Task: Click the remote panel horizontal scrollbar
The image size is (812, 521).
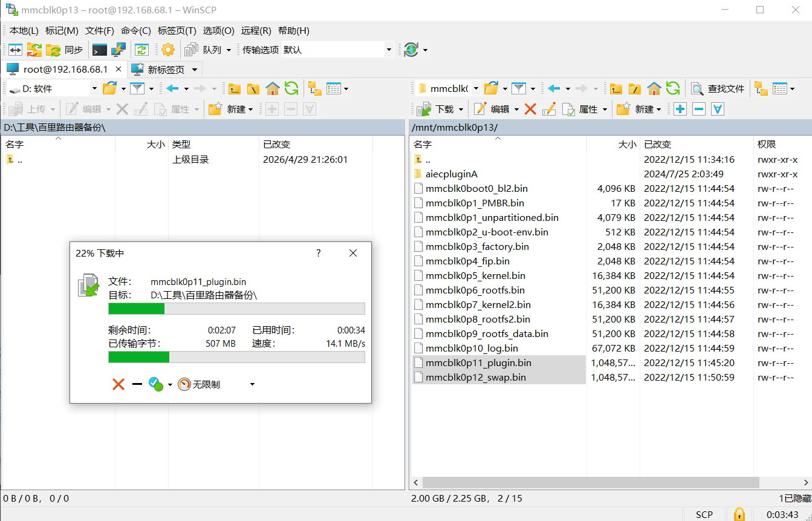Action: (590, 482)
